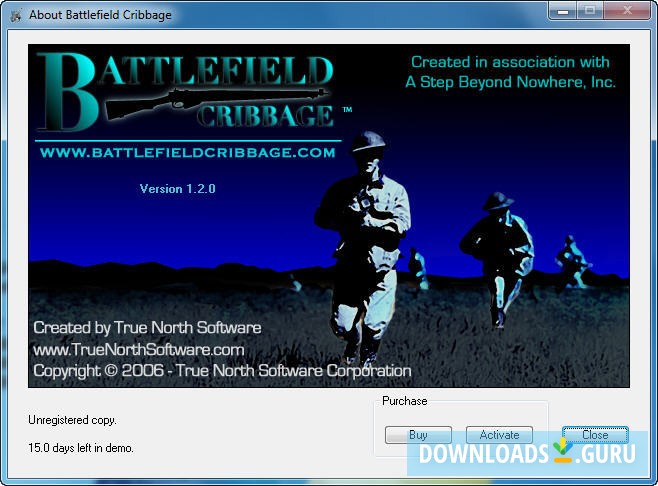Click the Version 1.2.0 text
658x486 pixels.
pyautogui.click(x=178, y=189)
